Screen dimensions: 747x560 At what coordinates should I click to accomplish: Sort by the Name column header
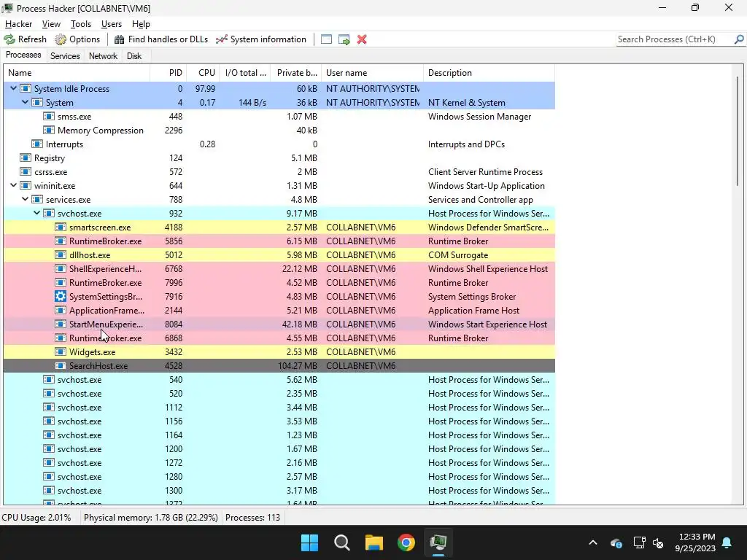click(77, 73)
